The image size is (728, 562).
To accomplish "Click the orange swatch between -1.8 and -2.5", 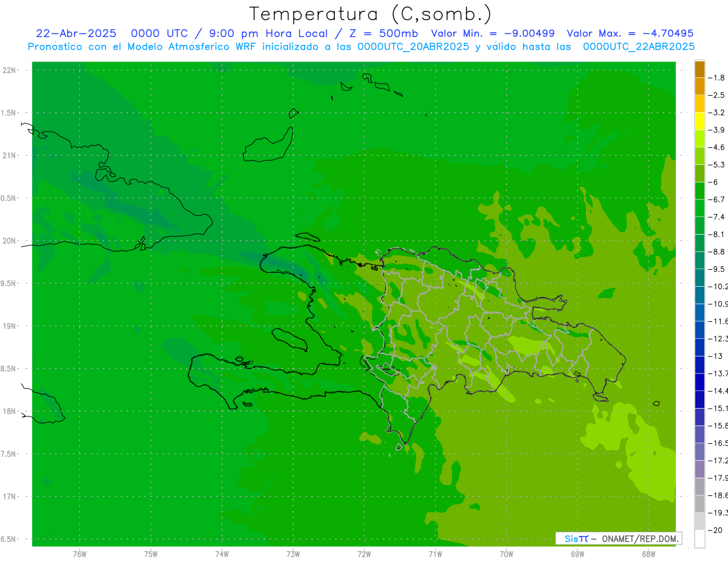I will pyautogui.click(x=699, y=86).
